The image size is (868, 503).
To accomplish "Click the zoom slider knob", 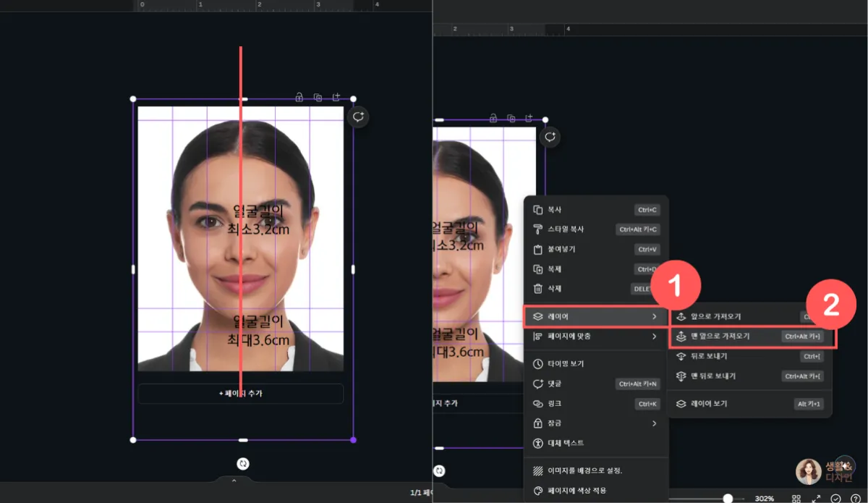I will 728,498.
